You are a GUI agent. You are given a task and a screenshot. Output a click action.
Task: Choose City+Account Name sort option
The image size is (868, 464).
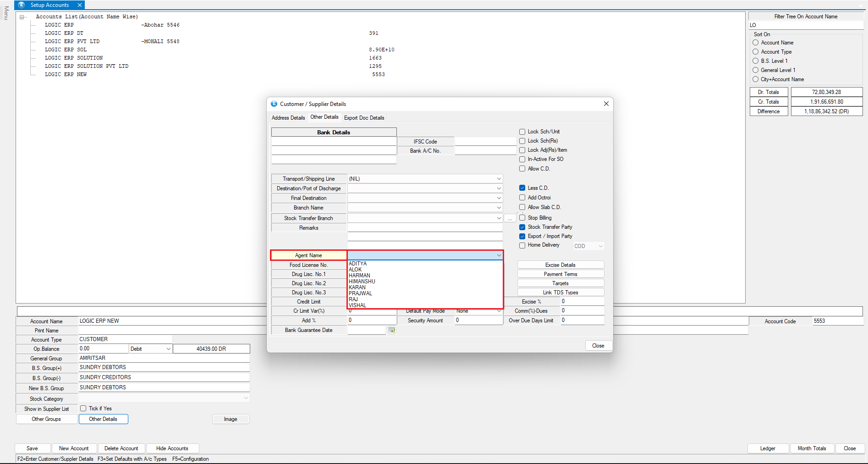click(755, 79)
